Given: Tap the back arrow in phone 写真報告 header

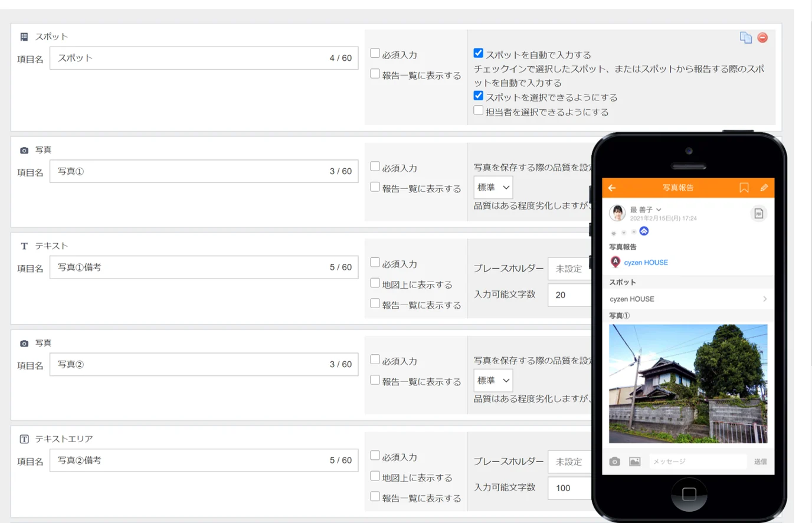Looking at the screenshot, I should coord(612,188).
